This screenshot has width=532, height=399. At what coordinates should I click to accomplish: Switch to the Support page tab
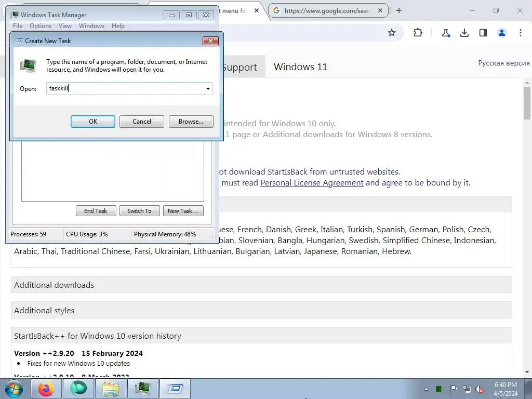[x=240, y=67]
